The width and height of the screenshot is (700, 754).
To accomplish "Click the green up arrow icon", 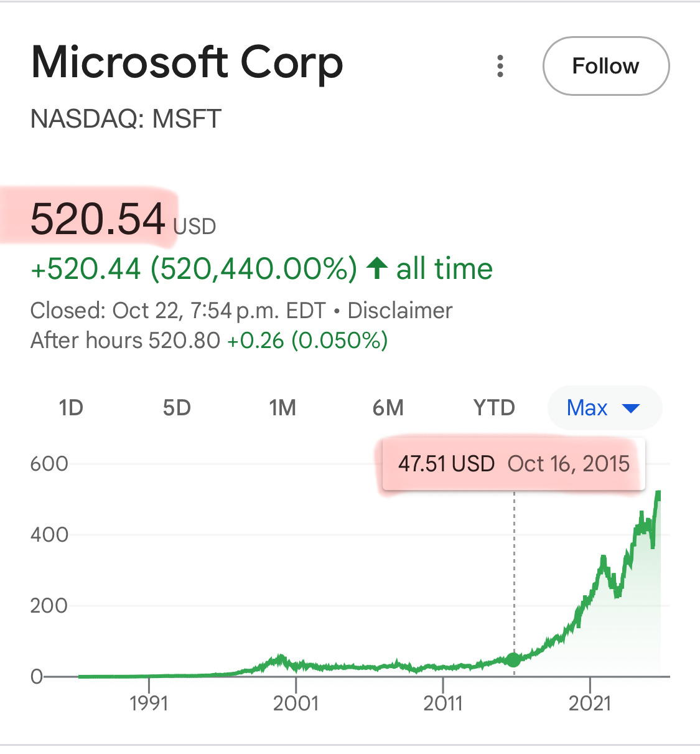I will (x=376, y=269).
